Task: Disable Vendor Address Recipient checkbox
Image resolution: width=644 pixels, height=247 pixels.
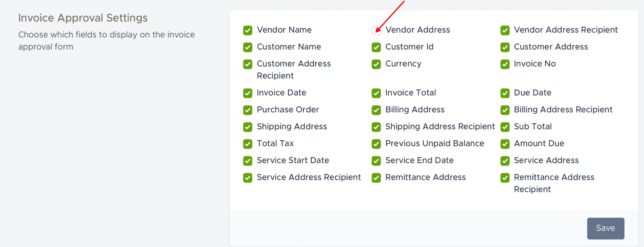Action: pos(505,30)
